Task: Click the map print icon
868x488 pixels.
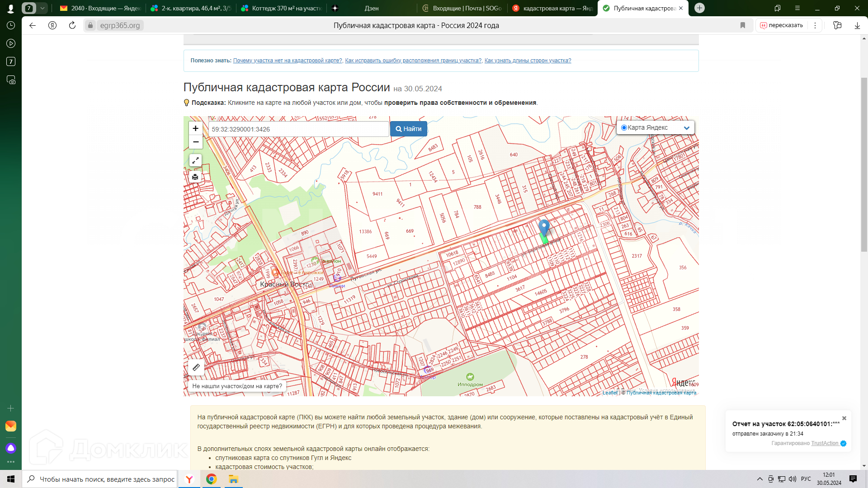Action: click(x=195, y=177)
